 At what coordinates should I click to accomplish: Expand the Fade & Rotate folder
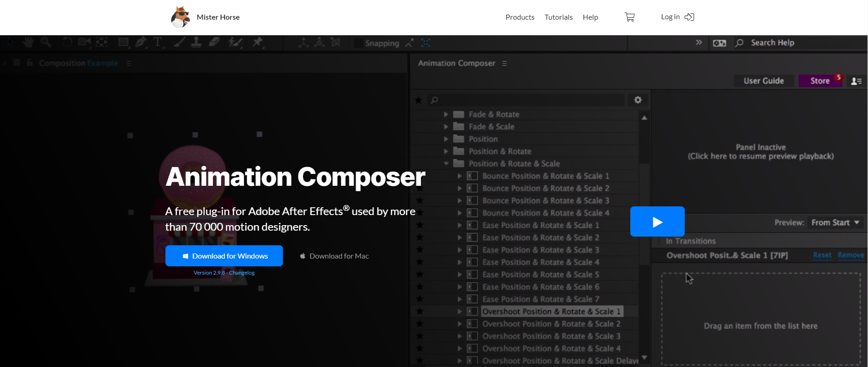click(446, 114)
